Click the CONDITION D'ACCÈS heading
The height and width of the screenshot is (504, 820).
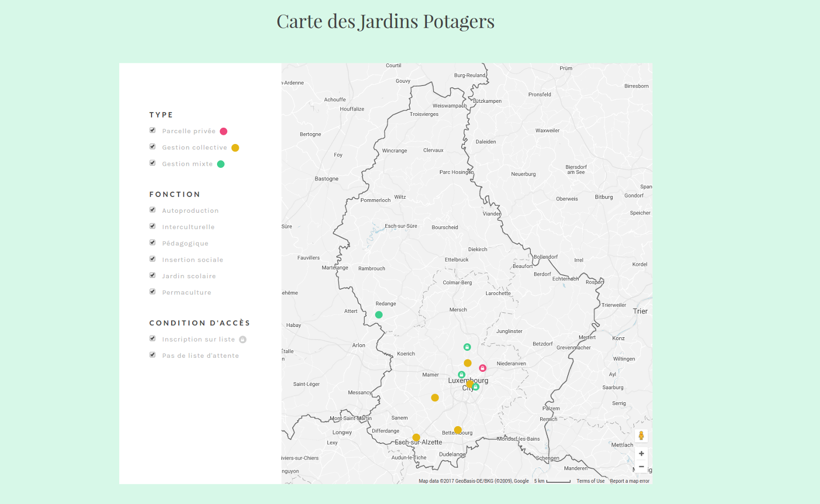point(200,323)
